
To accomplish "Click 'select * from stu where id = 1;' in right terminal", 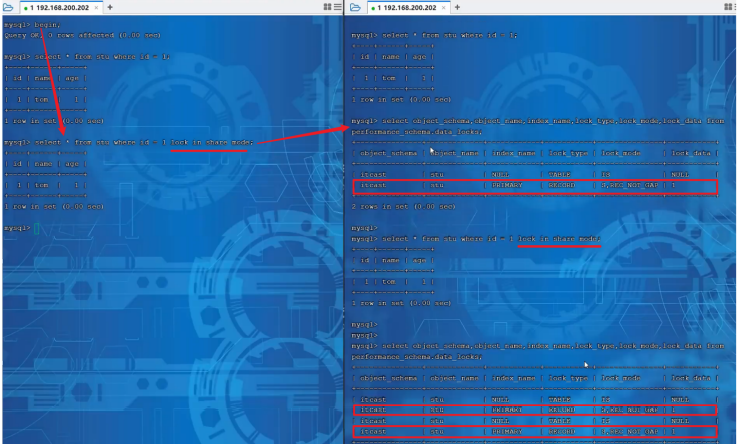I will [x=449, y=35].
